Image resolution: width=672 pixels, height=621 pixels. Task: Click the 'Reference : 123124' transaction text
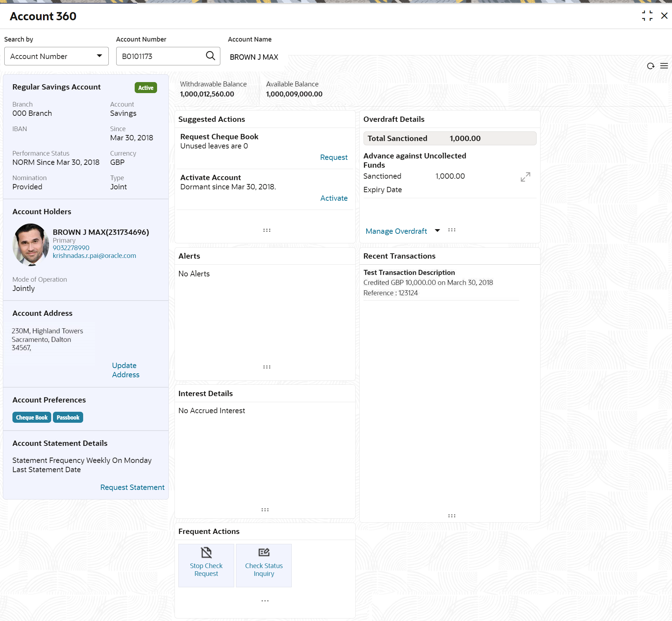pyautogui.click(x=390, y=293)
